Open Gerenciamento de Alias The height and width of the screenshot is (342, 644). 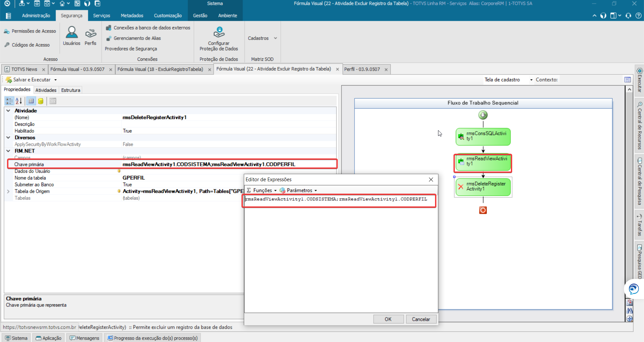(133, 38)
